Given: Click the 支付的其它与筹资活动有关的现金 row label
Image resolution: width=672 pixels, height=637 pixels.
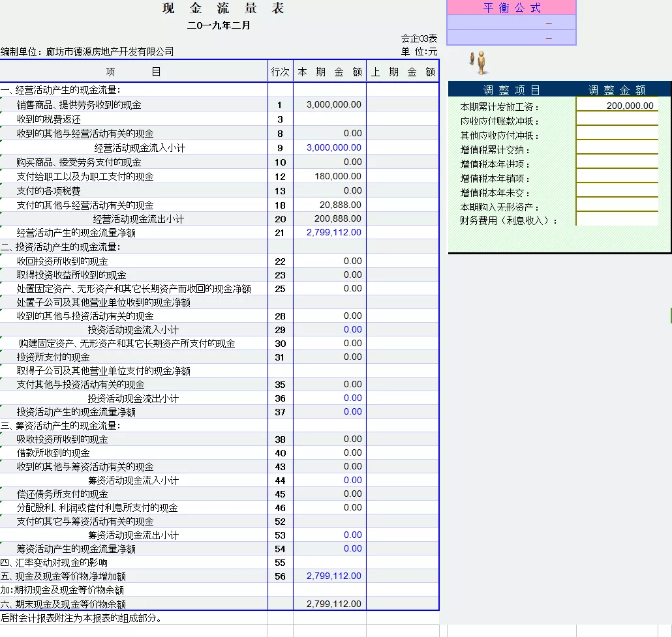Looking at the screenshot, I should (85, 522).
